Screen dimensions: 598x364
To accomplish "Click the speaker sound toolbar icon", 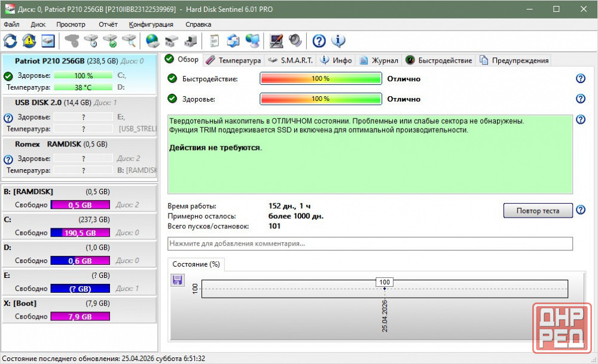I will click(295, 41).
